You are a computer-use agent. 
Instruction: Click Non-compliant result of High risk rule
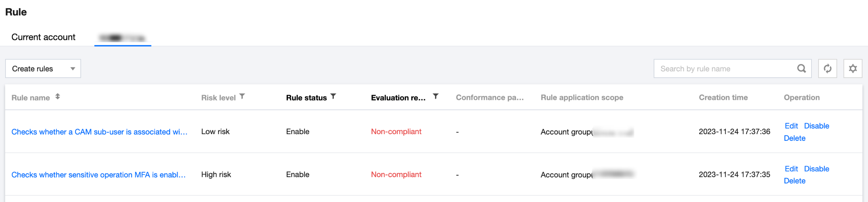(396, 174)
